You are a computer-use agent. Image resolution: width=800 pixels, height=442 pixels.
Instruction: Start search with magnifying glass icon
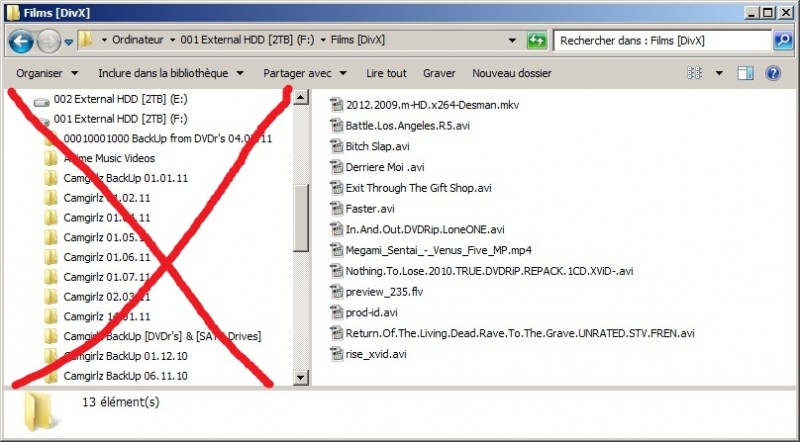783,40
